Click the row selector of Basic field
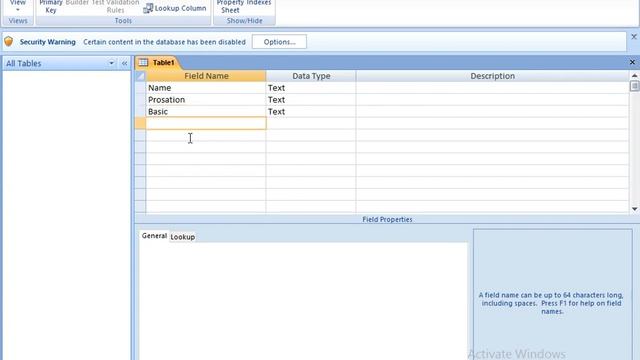Viewport: 640px width, 360px height. pos(140,111)
